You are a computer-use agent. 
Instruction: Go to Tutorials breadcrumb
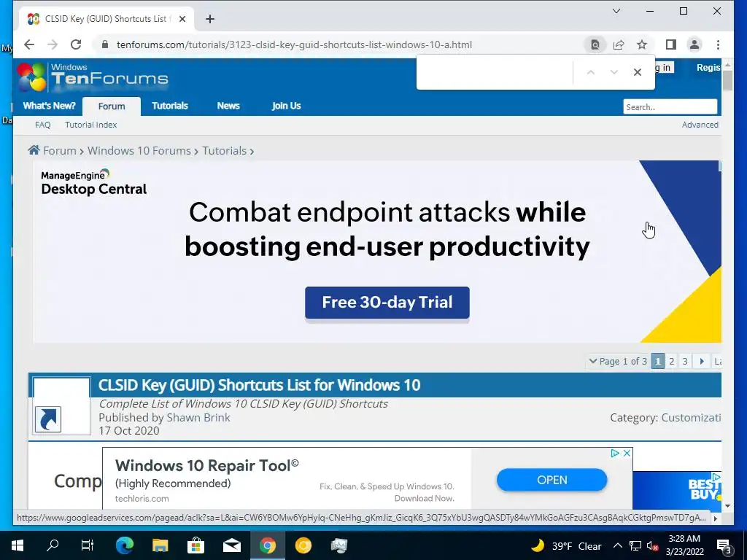pyautogui.click(x=225, y=151)
